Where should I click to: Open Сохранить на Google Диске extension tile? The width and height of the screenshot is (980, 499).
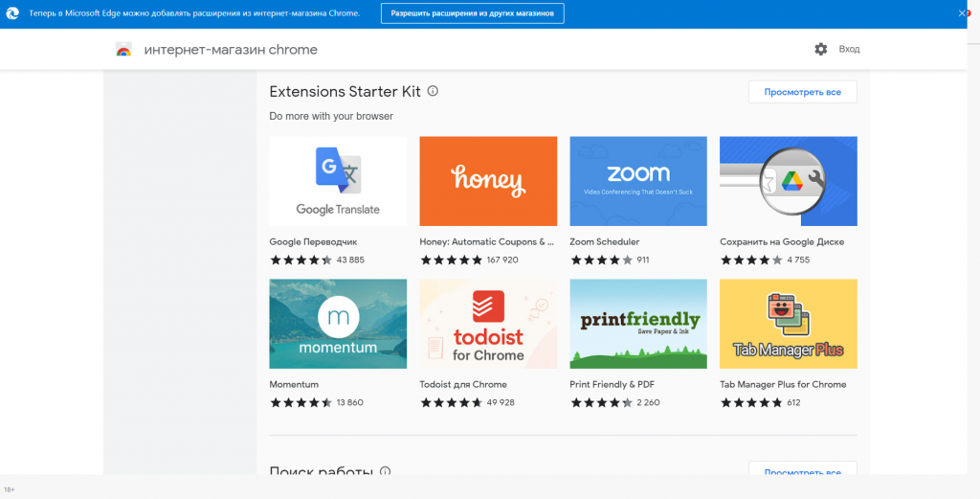[788, 180]
